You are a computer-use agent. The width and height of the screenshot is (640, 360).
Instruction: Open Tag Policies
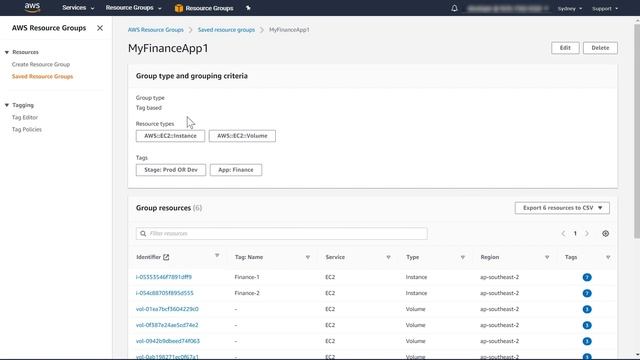tap(27, 129)
